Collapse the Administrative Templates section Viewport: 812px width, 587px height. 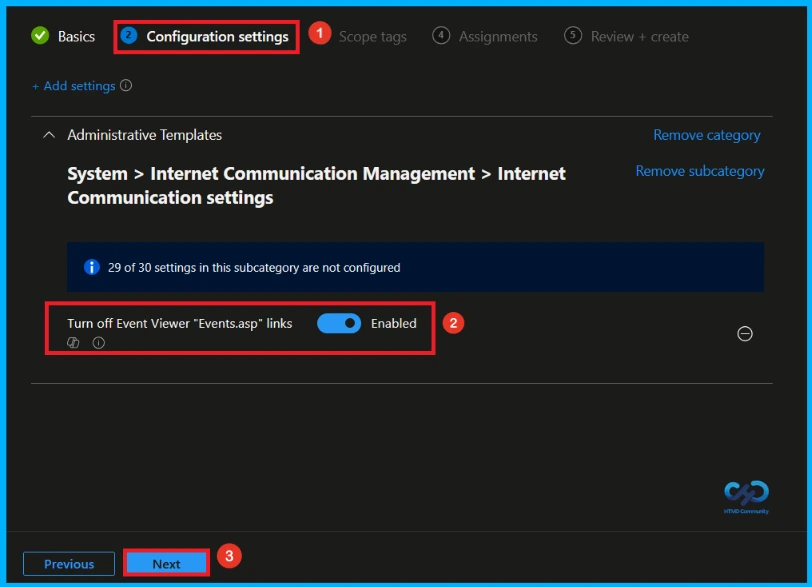coord(49,135)
